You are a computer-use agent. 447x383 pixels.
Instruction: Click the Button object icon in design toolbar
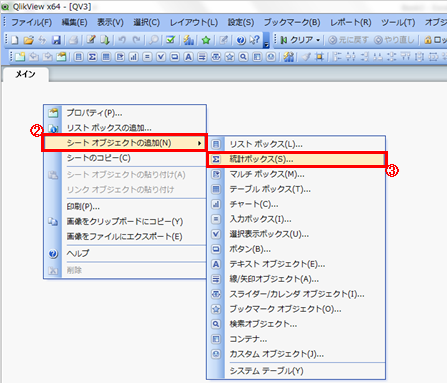point(174,57)
